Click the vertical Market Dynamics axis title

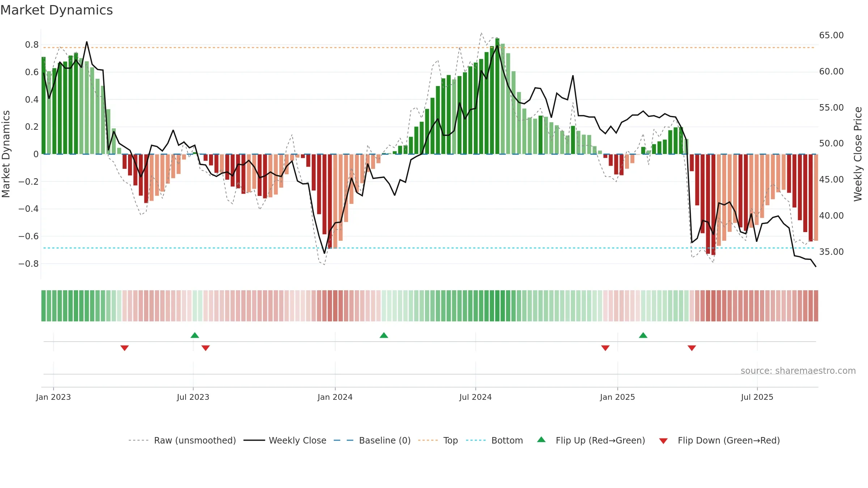pyautogui.click(x=6, y=154)
